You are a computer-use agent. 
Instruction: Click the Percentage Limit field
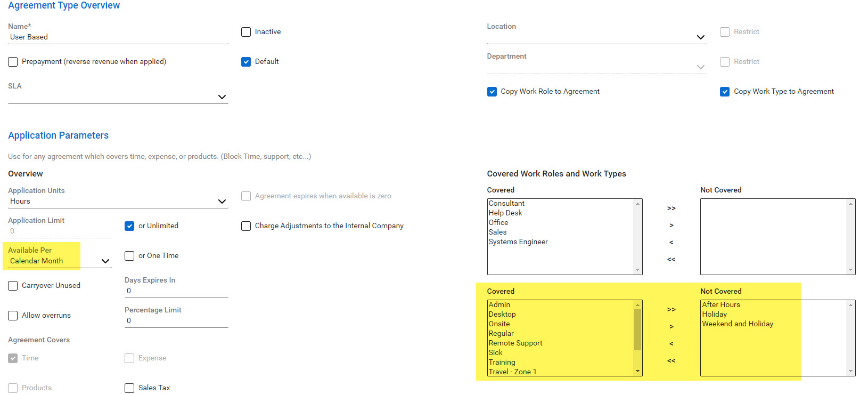(176, 321)
